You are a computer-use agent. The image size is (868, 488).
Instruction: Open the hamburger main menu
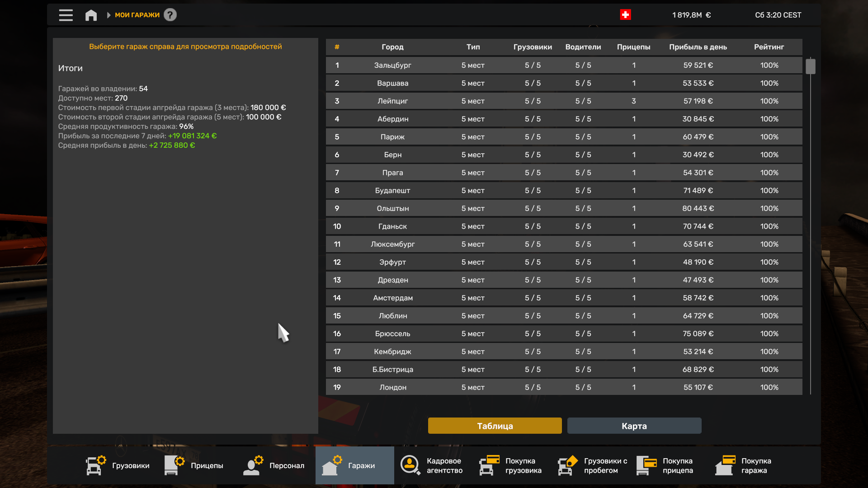[66, 15]
